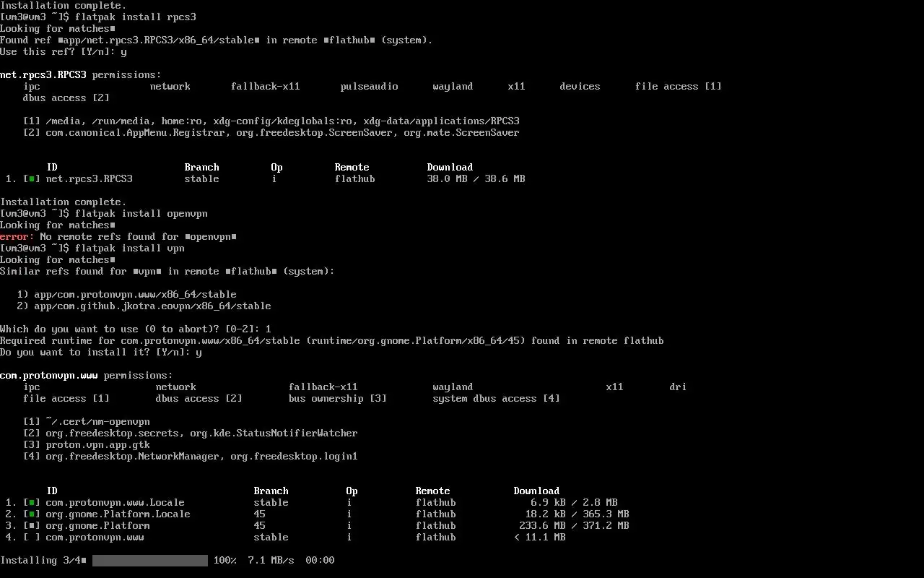924x578 pixels.
Task: Click the Branch header of the rpcs3 table
Action: (x=202, y=168)
